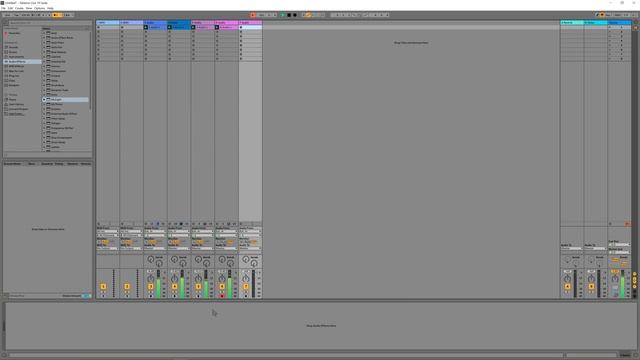Select the Sounds category in the browser

point(13,47)
